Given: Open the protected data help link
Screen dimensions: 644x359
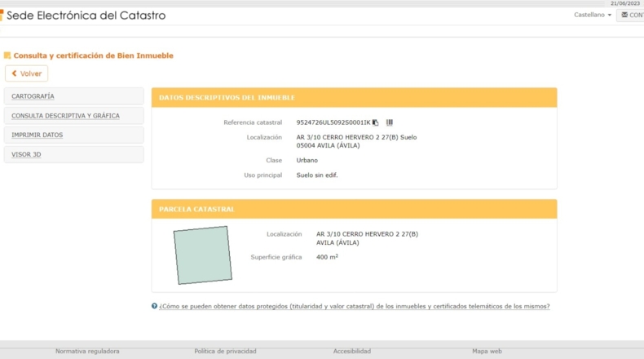Looking at the screenshot, I should 355,306.
